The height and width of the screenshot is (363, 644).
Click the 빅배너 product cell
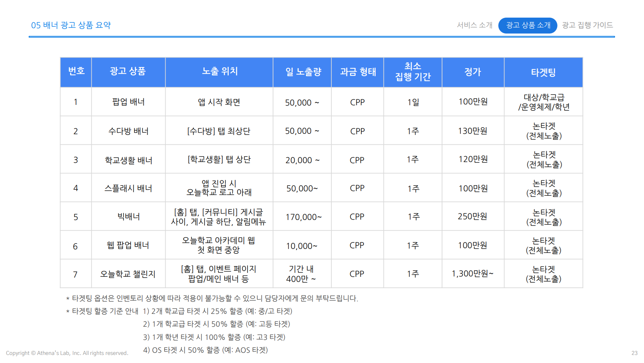tap(128, 217)
